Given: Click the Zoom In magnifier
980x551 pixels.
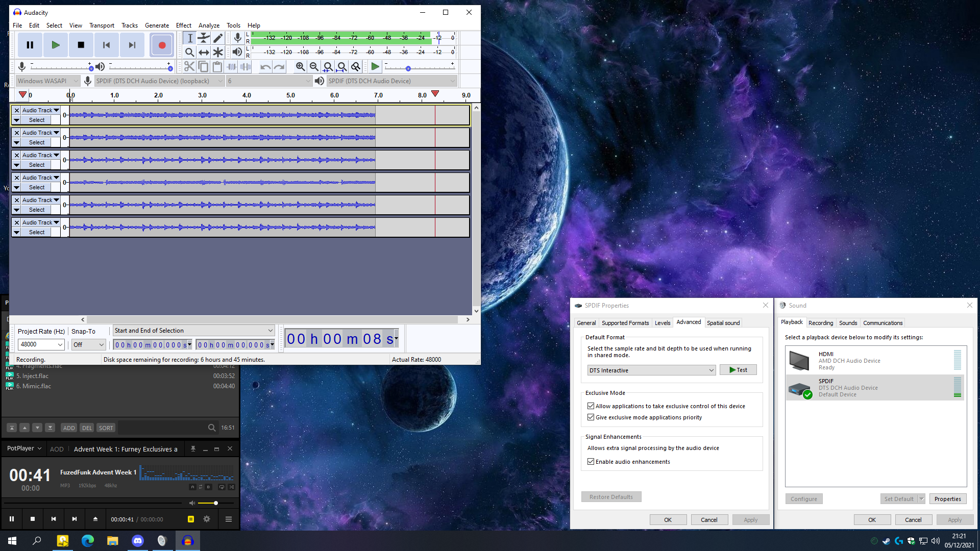Looking at the screenshot, I should click(300, 66).
